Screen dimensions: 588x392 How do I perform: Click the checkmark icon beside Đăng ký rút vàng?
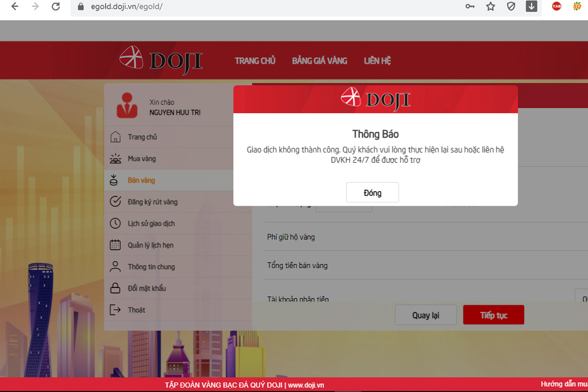coord(115,201)
